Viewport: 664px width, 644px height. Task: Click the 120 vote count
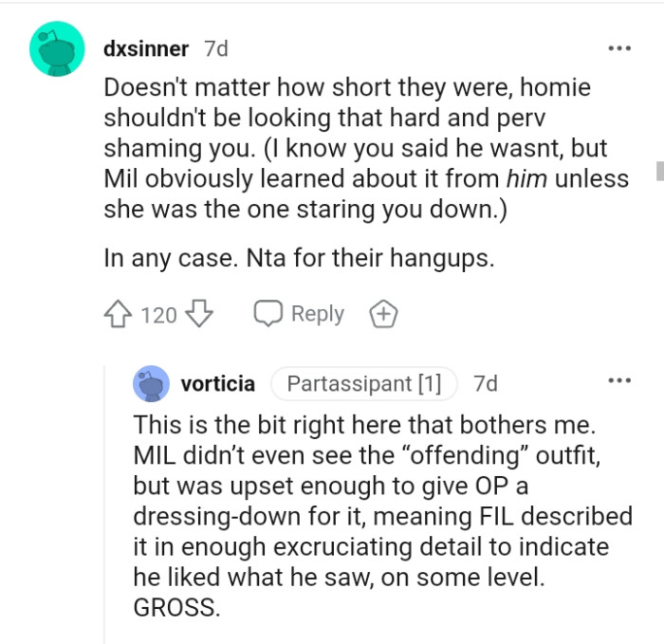pyautogui.click(x=158, y=315)
